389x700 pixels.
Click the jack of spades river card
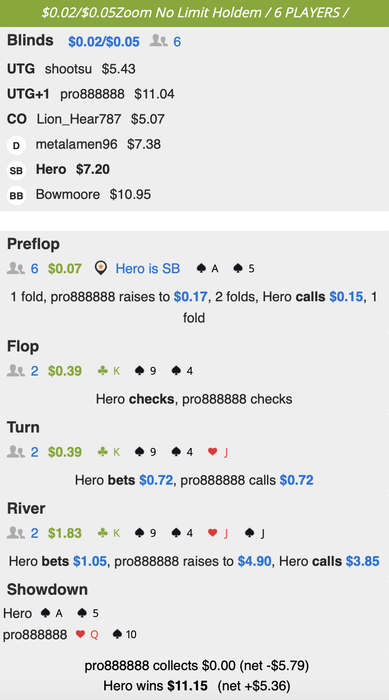[x=255, y=533]
